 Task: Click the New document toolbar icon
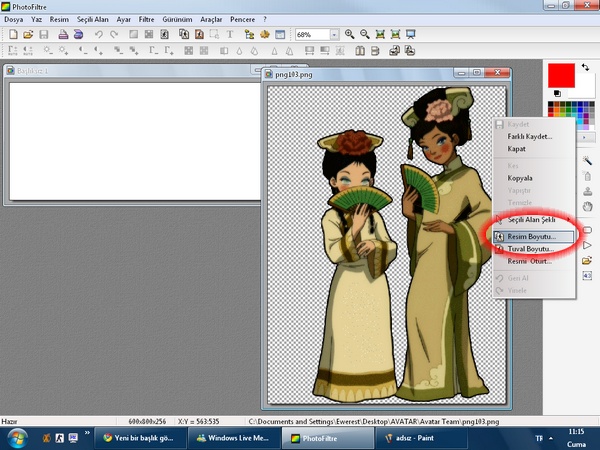tap(13, 34)
